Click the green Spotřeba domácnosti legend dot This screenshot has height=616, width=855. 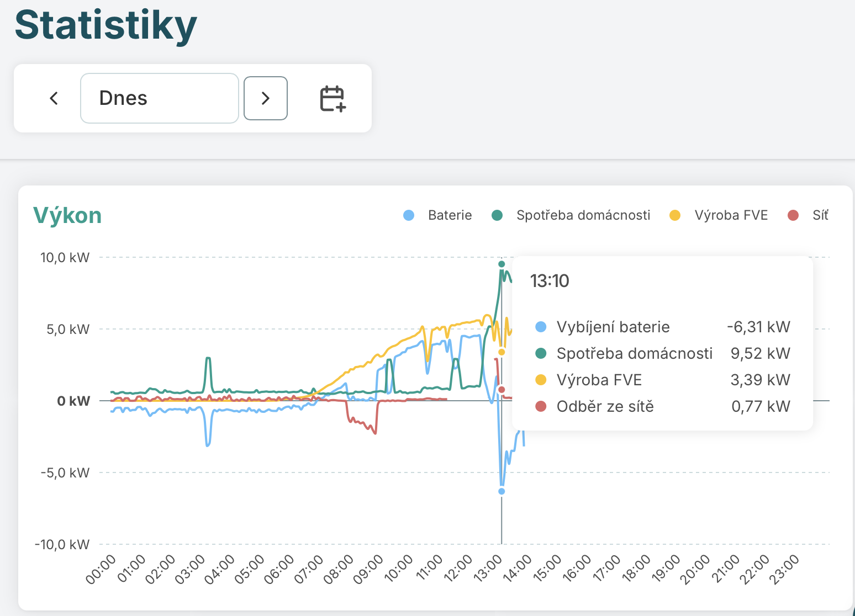[497, 215]
